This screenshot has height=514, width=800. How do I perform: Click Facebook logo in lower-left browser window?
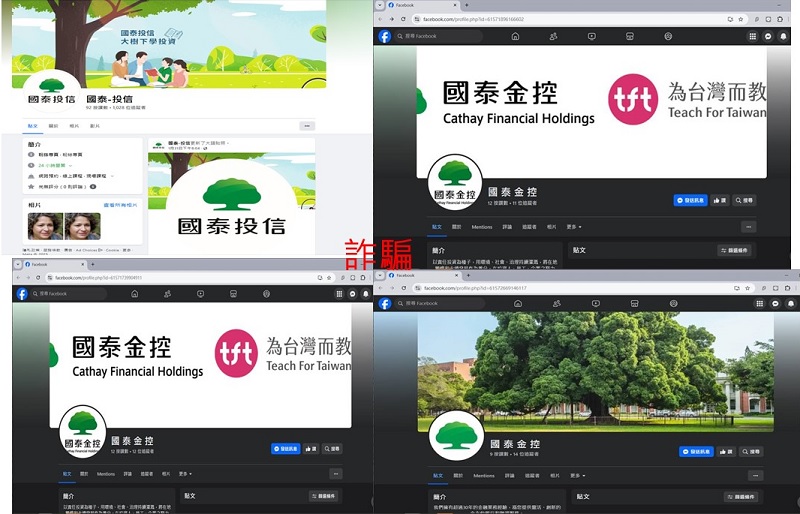coord(22,293)
